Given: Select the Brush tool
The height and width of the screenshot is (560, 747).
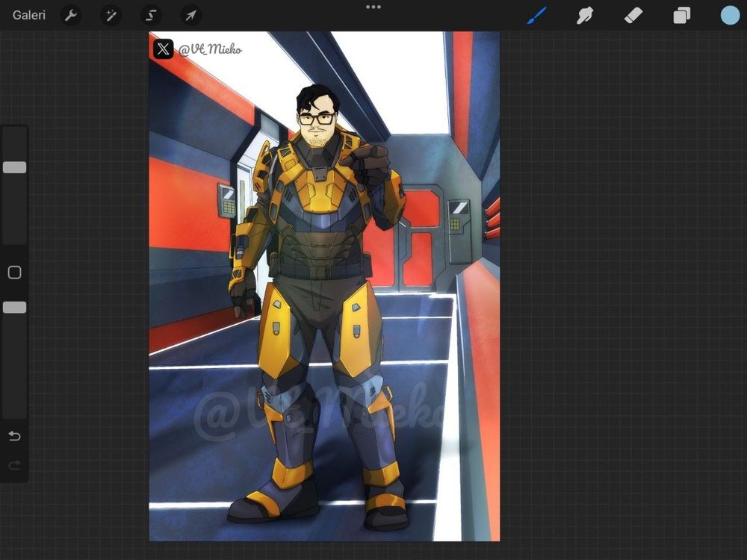Looking at the screenshot, I should click(537, 15).
